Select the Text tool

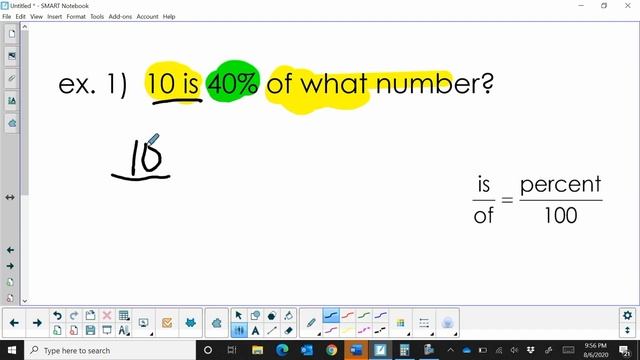(256, 330)
